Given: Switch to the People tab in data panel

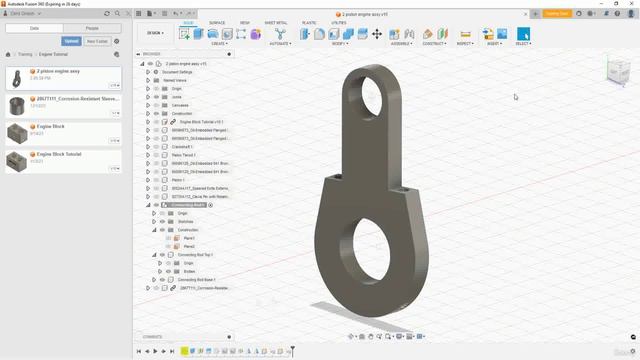Looking at the screenshot, I should [x=92, y=28].
